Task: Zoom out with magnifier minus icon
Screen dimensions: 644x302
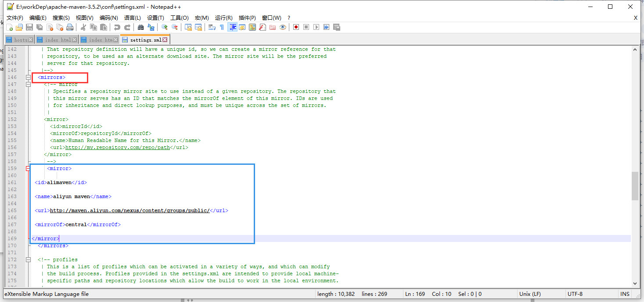Action: coord(175,27)
